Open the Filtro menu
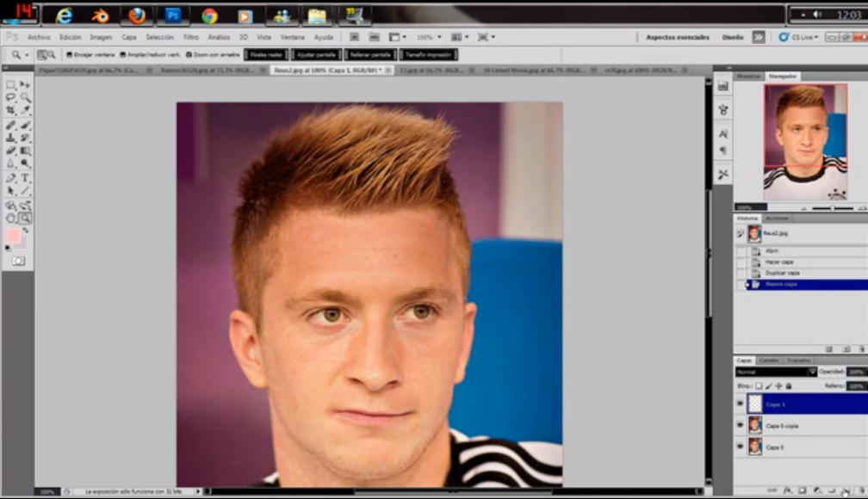 pyautogui.click(x=190, y=37)
